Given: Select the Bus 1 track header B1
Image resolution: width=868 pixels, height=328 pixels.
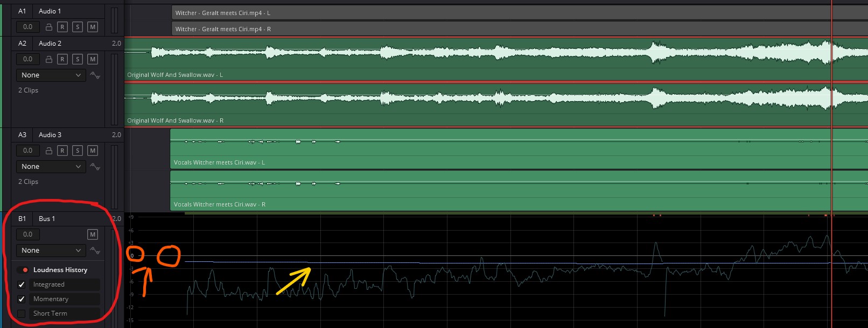Looking at the screenshot, I should click(22, 219).
